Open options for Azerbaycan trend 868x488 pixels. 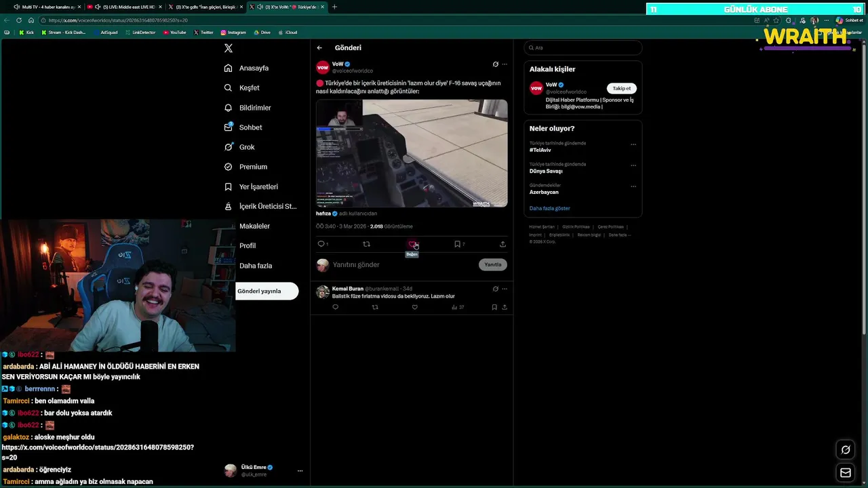tap(633, 186)
